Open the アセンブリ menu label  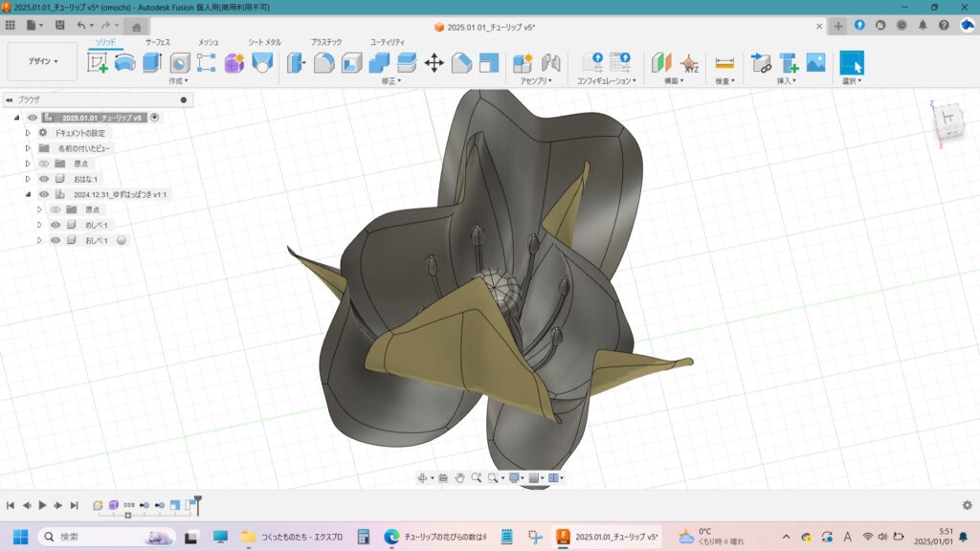536,81
